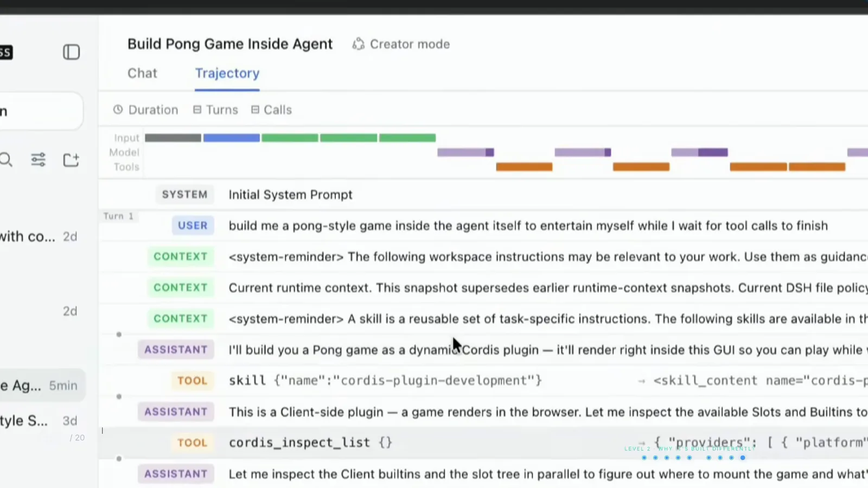Click the Turns icon
Image resolution: width=868 pixels, height=488 pixels.
197,110
